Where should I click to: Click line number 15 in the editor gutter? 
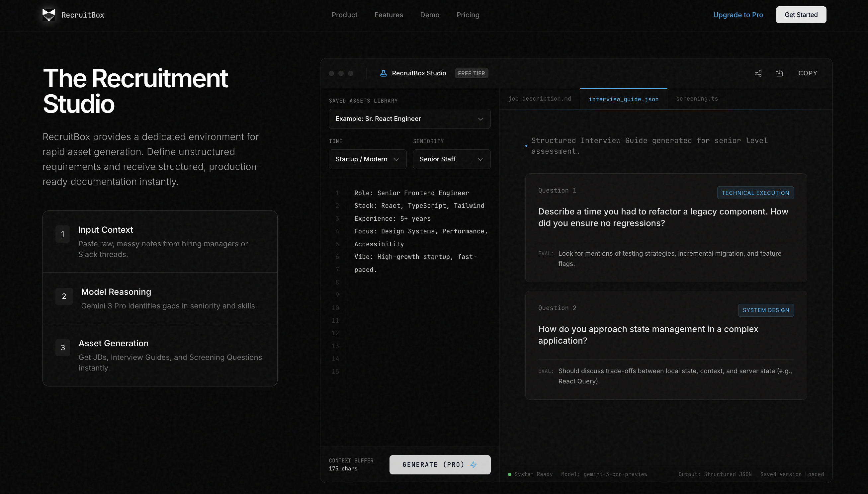click(x=335, y=372)
